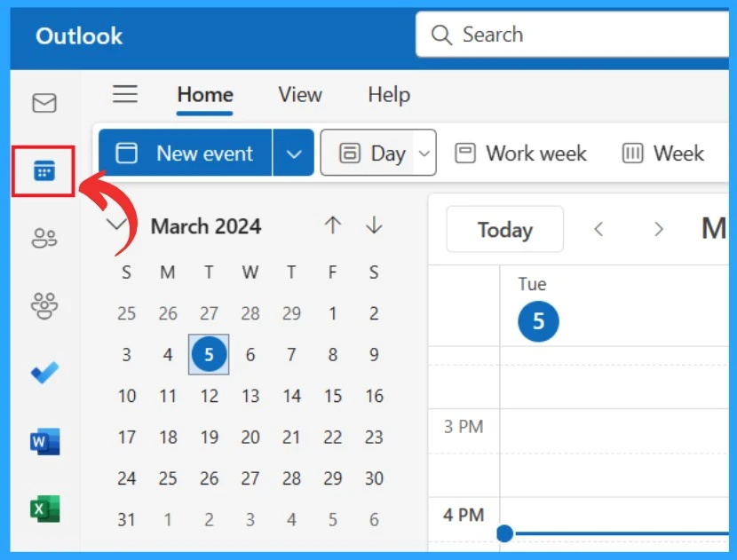This screenshot has width=737, height=560.
Task: Open the To Do checkmark app
Action: click(x=44, y=373)
